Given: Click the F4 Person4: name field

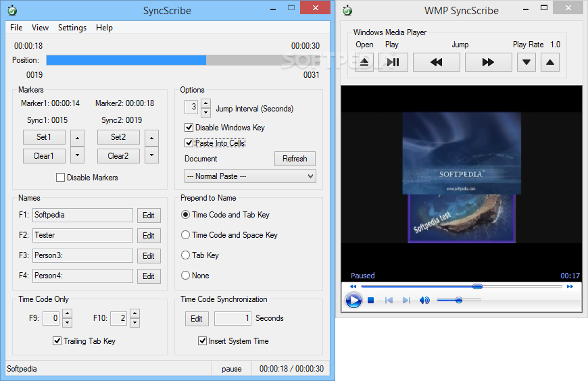Looking at the screenshot, I should tap(82, 276).
